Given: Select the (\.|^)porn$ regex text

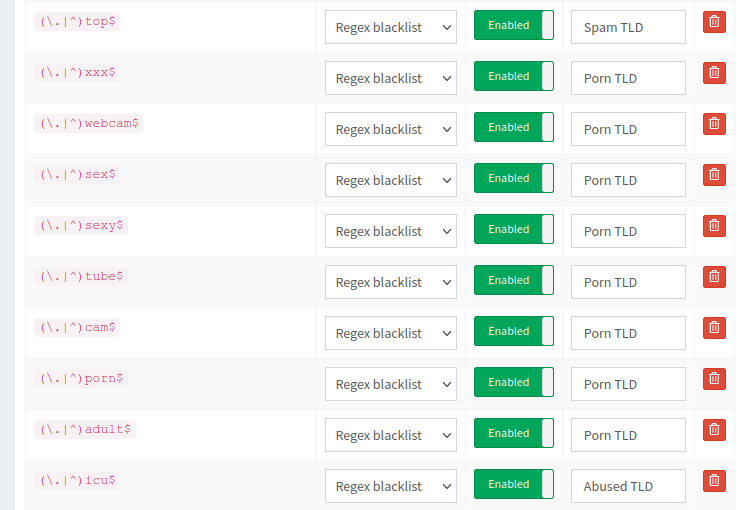Looking at the screenshot, I should coord(81,379).
